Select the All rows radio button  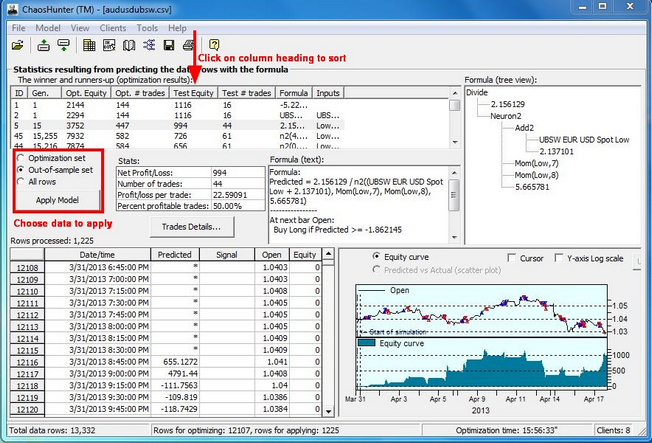[21, 182]
